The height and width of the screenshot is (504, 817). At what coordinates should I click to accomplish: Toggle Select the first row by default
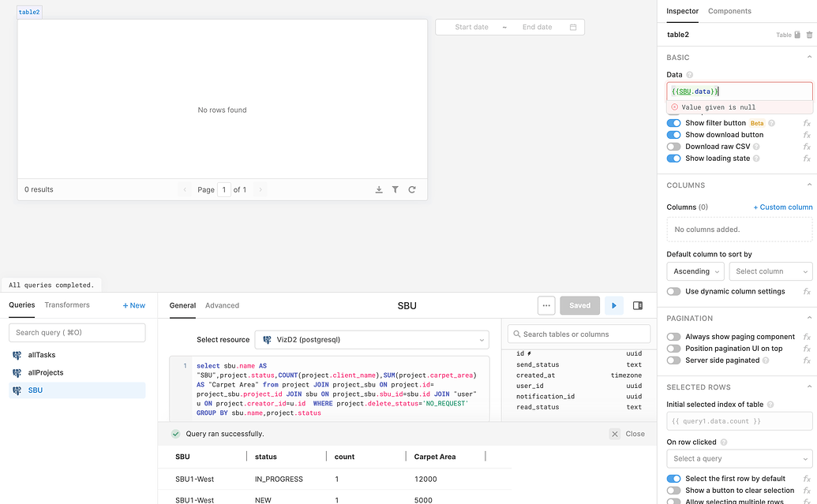673,479
